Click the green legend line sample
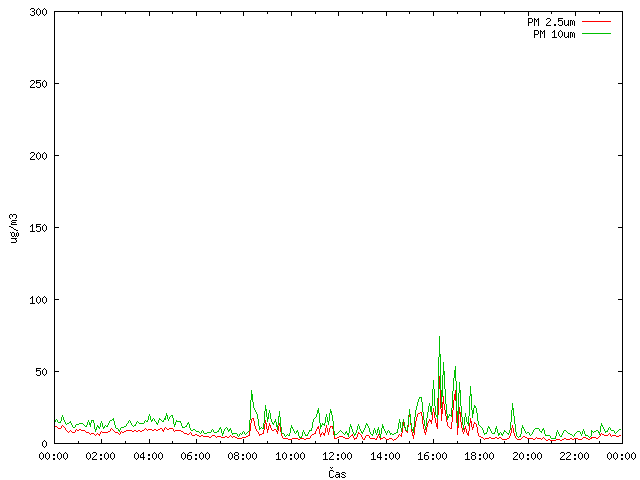Viewport: 640px width, 480px height. (x=596, y=34)
